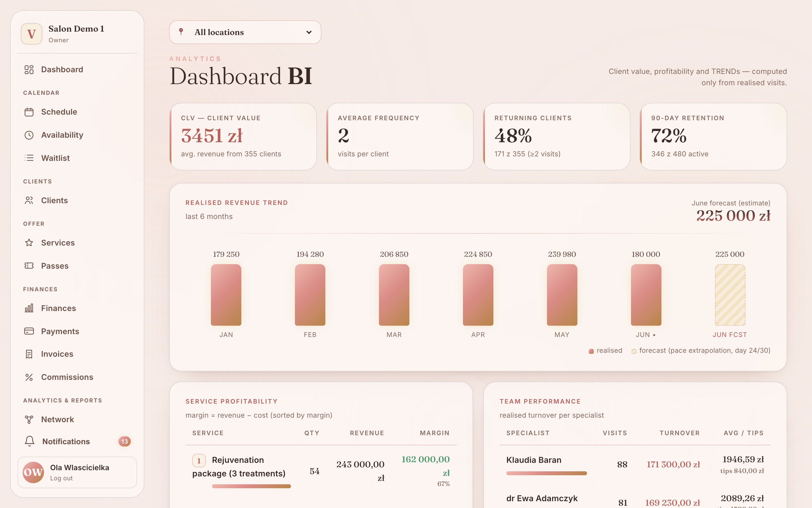Click the TURNOVER column header
This screenshot has height=508, width=812.
pyautogui.click(x=680, y=433)
